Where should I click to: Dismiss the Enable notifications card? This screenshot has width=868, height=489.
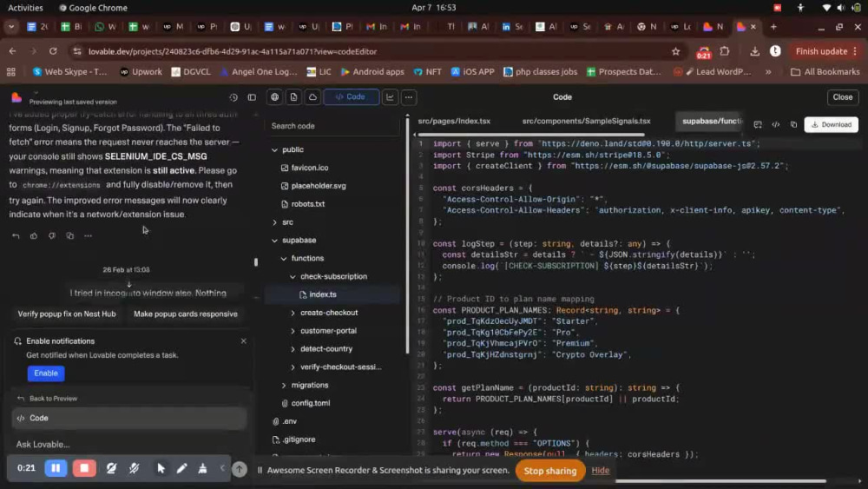coord(244,341)
